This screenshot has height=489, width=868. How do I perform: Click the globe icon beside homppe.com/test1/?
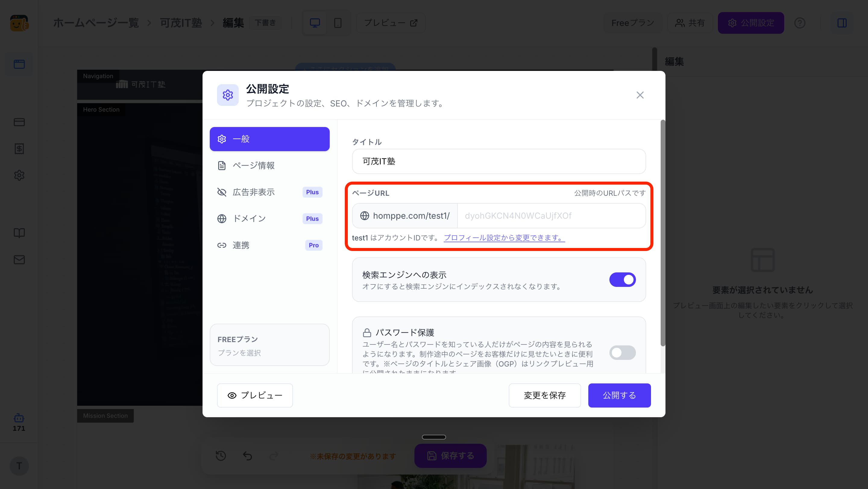click(x=365, y=215)
